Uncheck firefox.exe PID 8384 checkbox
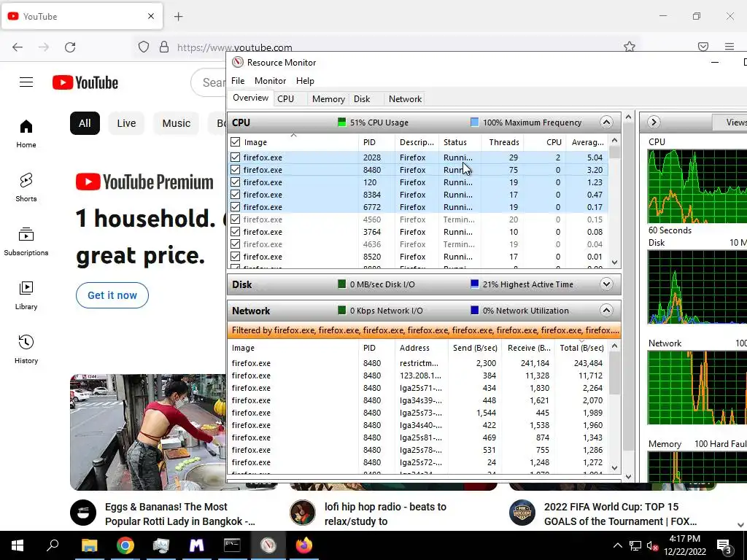 236,194
